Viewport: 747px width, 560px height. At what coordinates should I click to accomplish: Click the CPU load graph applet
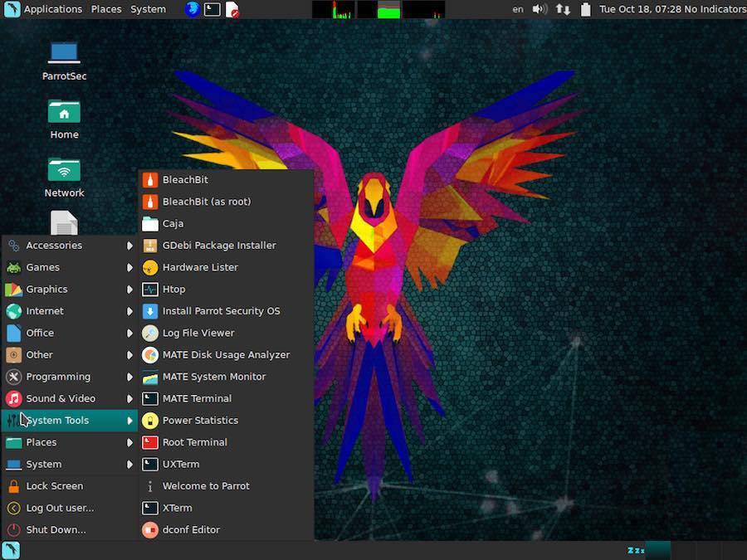point(333,9)
